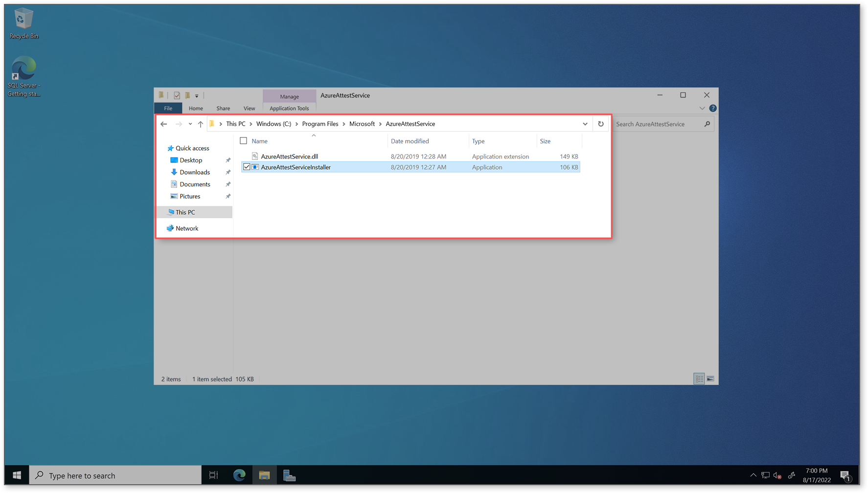
Task: Open Quick access in the navigation pane
Action: pos(192,148)
